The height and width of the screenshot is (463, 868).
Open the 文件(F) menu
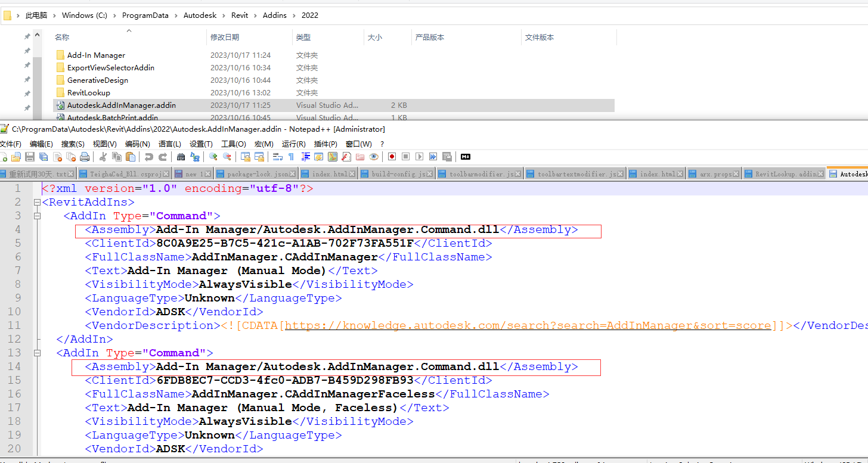click(x=10, y=144)
